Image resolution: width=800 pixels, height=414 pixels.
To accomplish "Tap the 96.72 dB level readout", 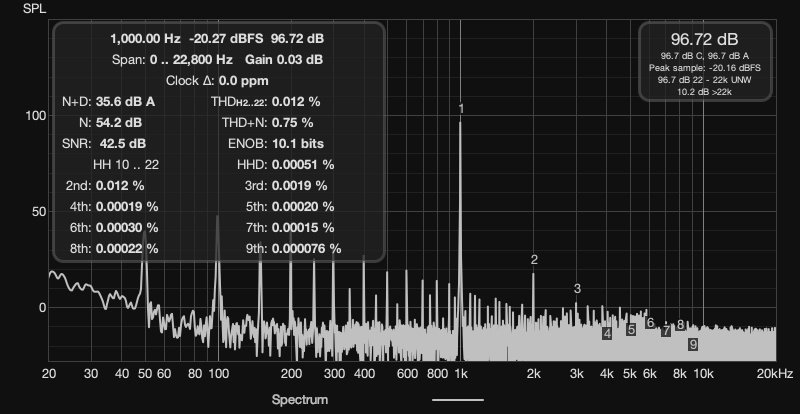I will 705,39.
